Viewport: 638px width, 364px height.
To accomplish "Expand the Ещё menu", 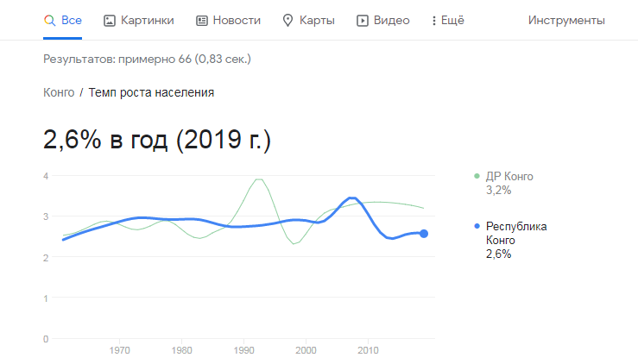I will tap(448, 21).
